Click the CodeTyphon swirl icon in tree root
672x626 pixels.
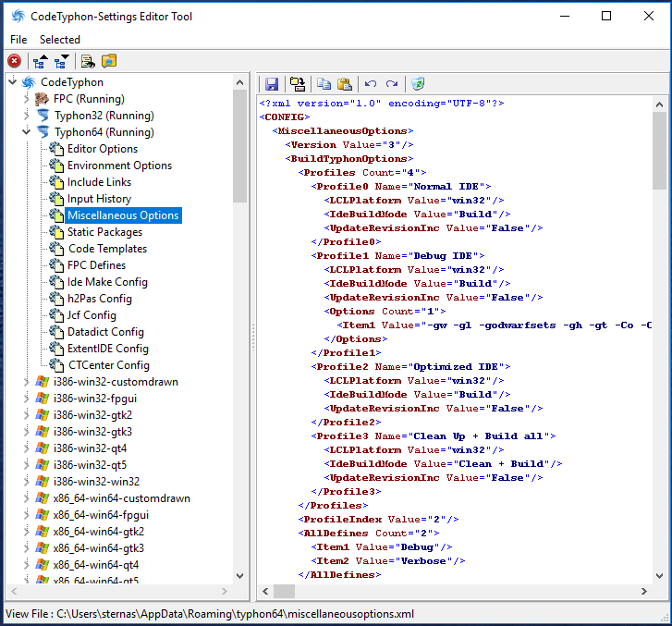(x=30, y=82)
